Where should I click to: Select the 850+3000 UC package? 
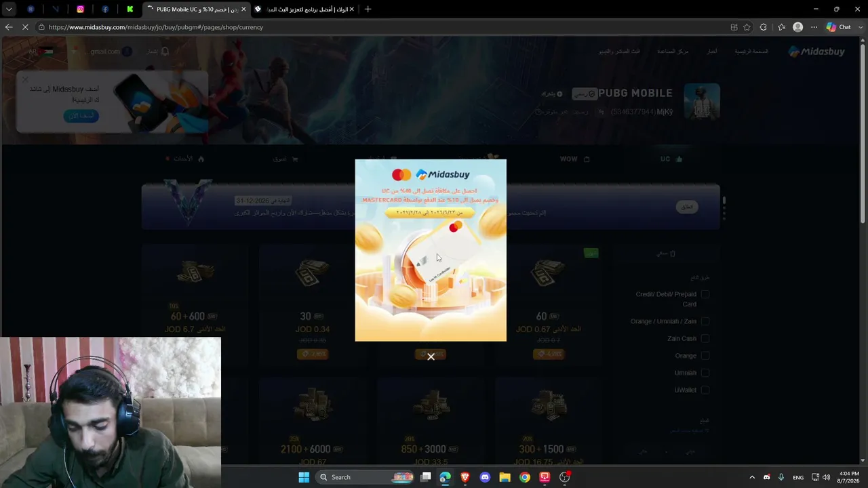tap(431, 421)
